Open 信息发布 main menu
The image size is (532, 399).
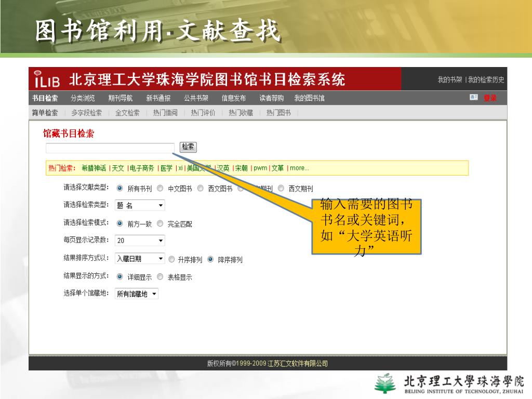233,98
